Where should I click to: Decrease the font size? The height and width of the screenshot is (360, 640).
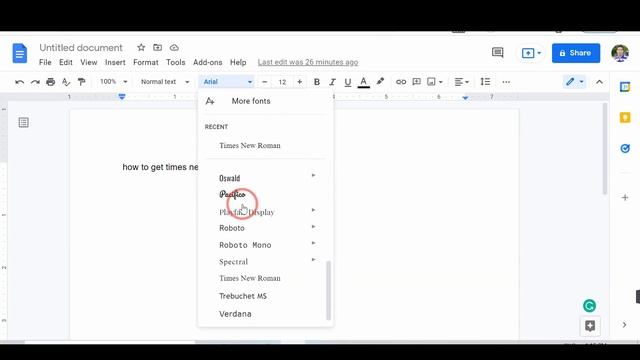point(264,82)
